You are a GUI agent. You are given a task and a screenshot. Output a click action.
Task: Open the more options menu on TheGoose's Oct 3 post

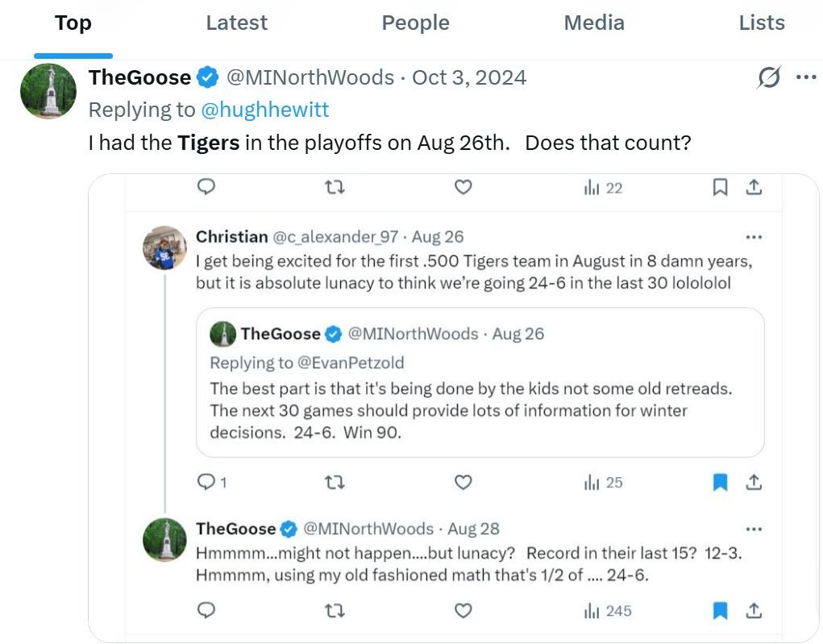click(x=806, y=77)
